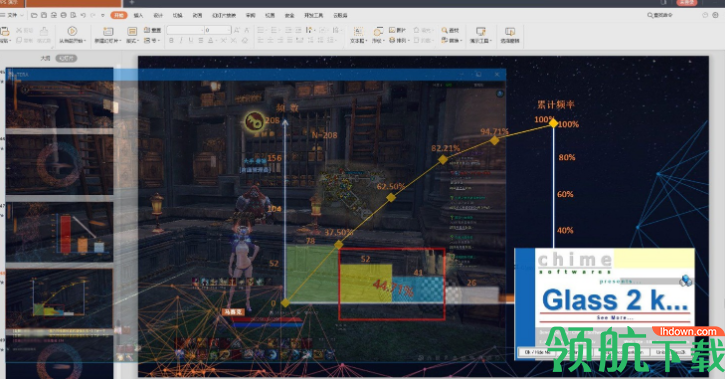Click the 82.21% data label on the curve
This screenshot has width=725, height=379.
[445, 148]
